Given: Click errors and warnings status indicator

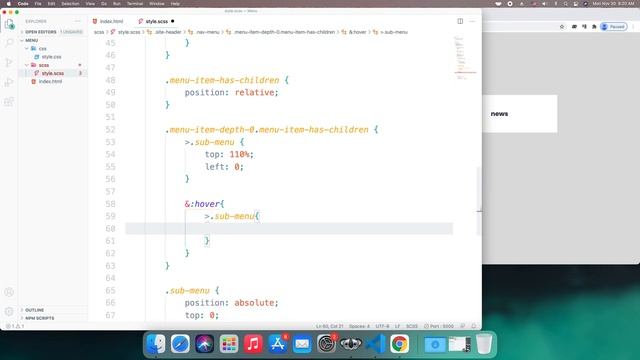Looking at the screenshot, I should coord(15,326).
